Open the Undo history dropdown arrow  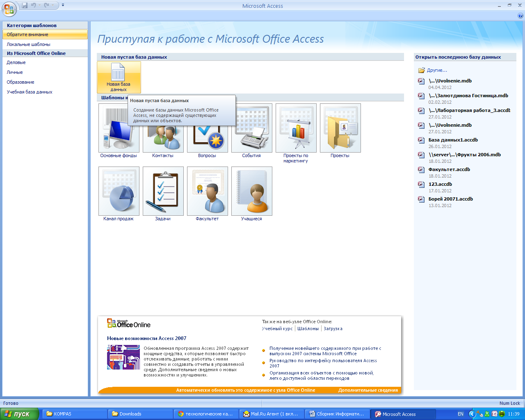40,5
